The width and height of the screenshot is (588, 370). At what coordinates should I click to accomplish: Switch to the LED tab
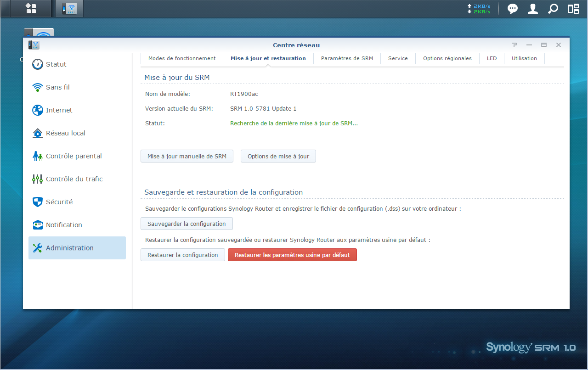coord(492,58)
